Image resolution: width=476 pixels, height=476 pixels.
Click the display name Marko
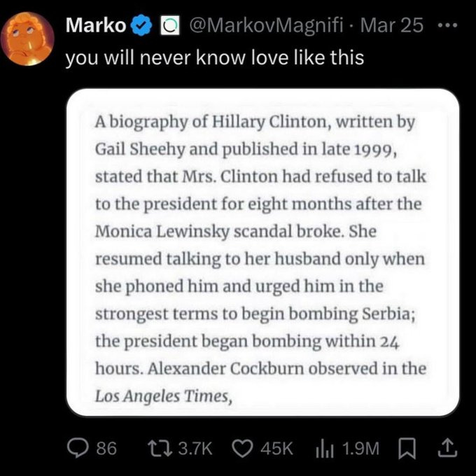96,26
